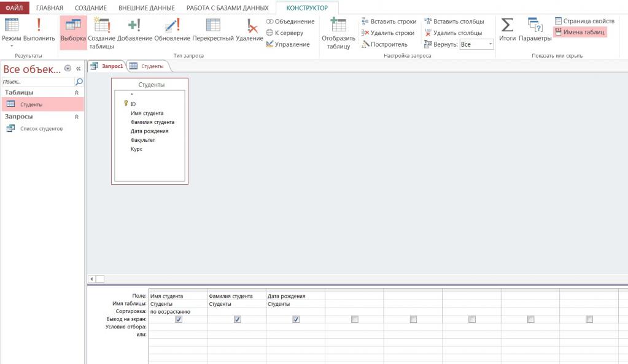Collapse the Таблицы group

(x=77, y=93)
